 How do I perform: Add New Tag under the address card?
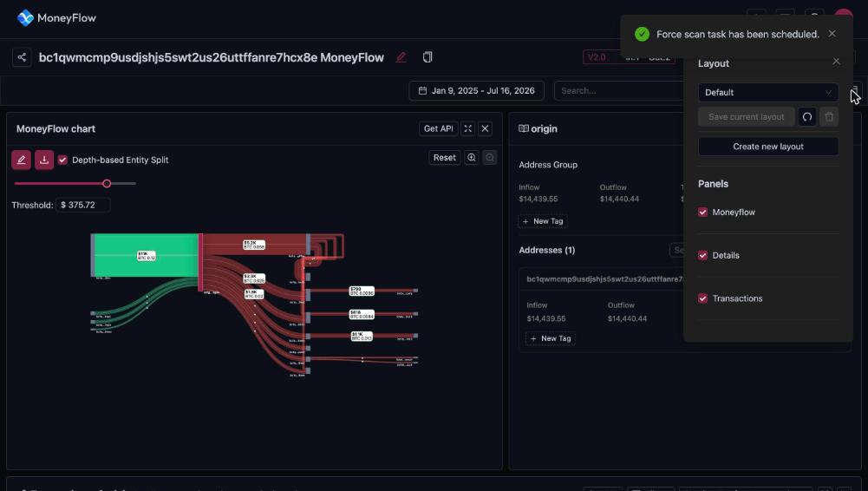click(551, 338)
